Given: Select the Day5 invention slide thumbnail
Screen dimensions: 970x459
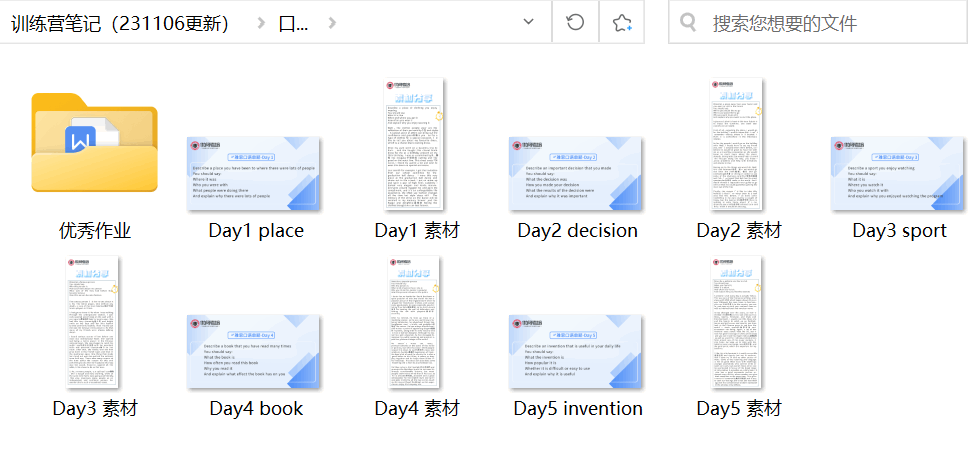Looking at the screenshot, I should click(577, 351).
